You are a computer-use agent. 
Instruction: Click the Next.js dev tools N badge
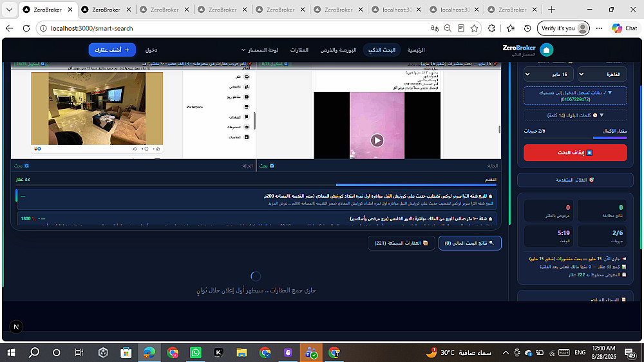pos(16,327)
